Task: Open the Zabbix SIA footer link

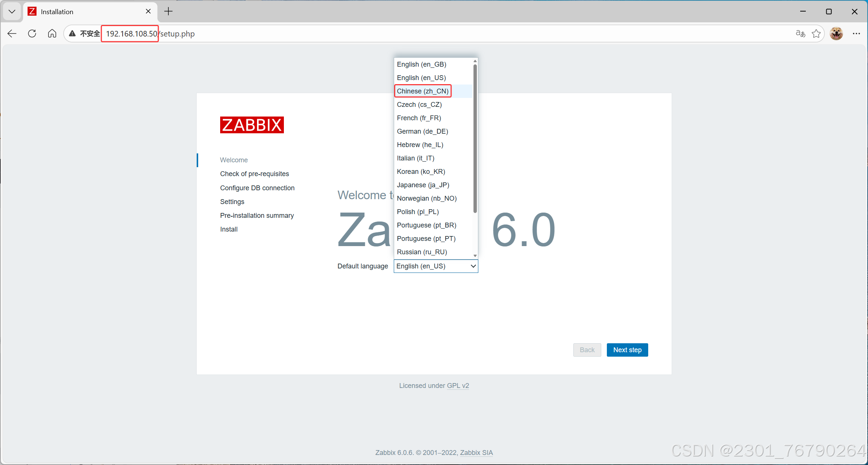Action: [476, 453]
